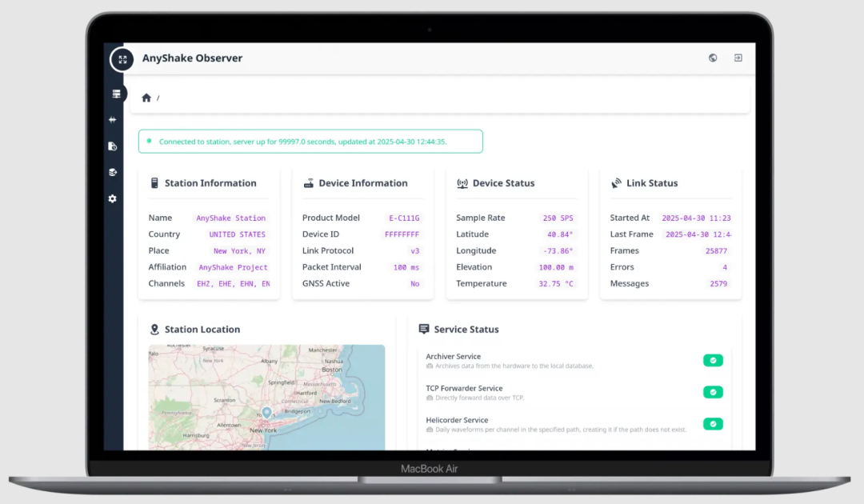Click the home breadcrumb icon

[x=146, y=98]
